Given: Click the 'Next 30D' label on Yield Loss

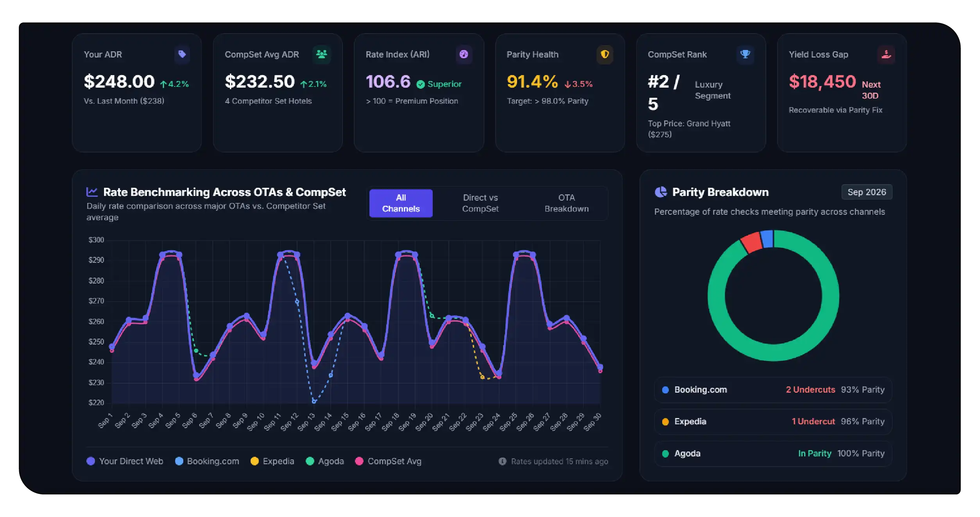Looking at the screenshot, I should click(871, 90).
